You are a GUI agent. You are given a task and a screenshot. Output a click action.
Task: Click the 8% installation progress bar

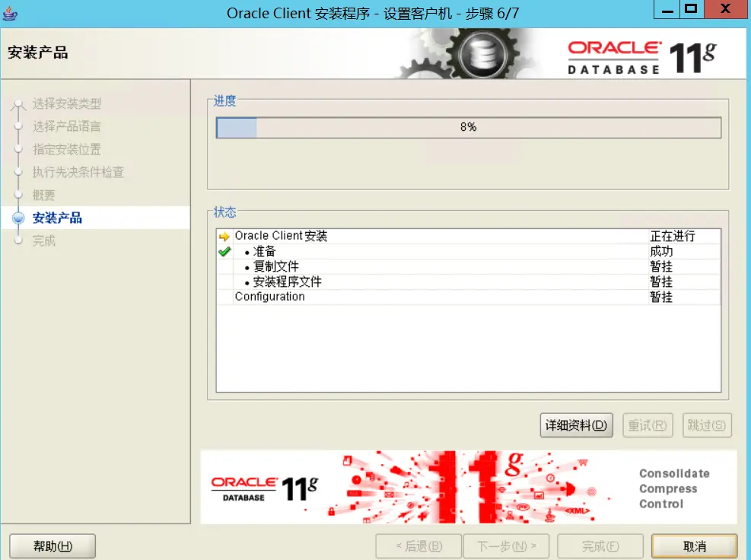click(x=469, y=127)
